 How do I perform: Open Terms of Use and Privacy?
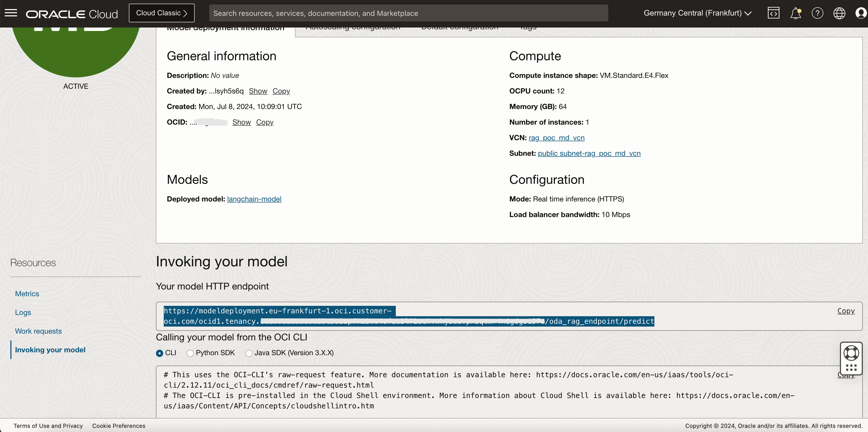coord(48,426)
